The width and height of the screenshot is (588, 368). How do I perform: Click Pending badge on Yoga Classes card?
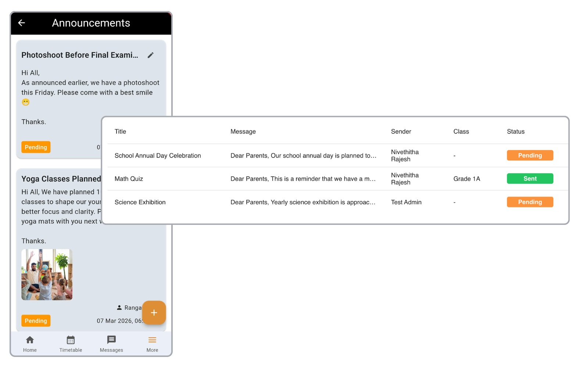pyautogui.click(x=36, y=321)
